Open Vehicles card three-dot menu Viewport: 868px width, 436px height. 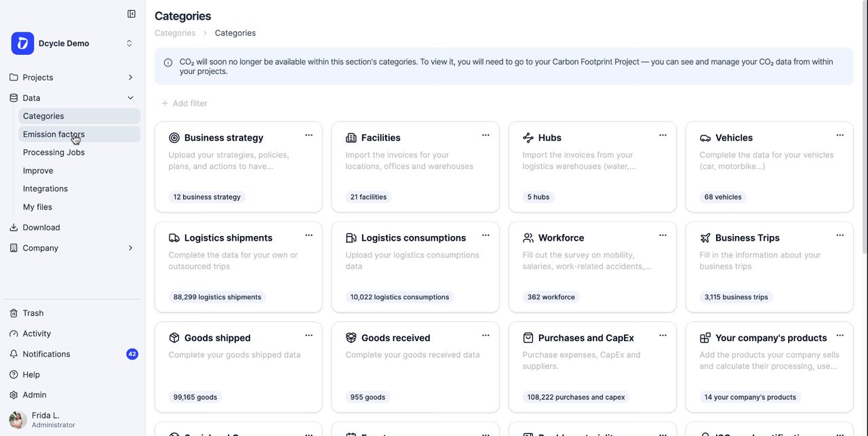(840, 135)
